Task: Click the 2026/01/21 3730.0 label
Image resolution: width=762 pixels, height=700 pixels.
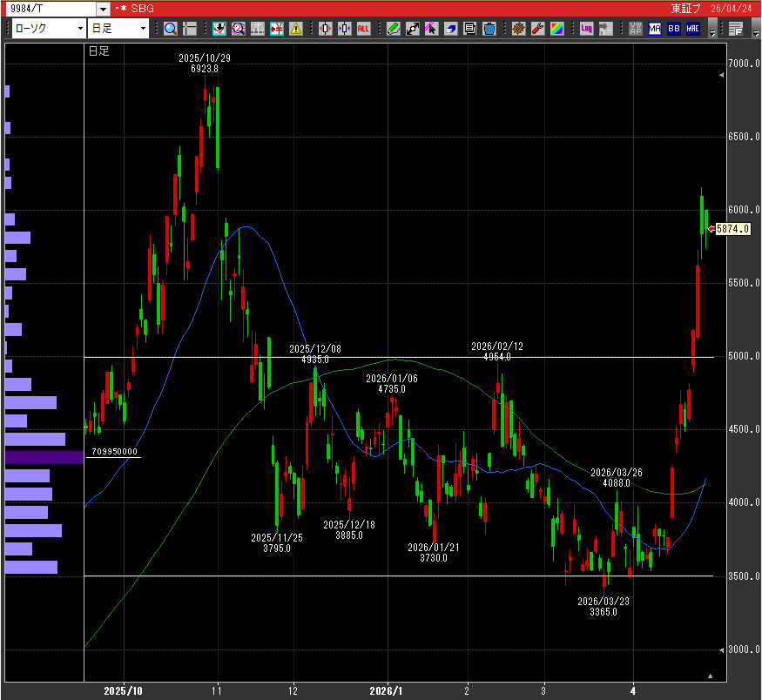Action: [434, 553]
